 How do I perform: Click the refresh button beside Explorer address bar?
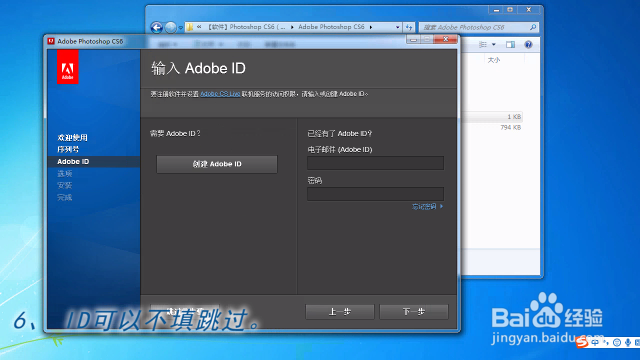pyautogui.click(x=409, y=27)
